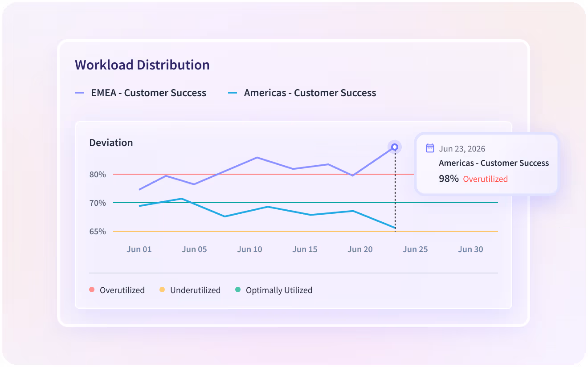Click the Overutilized legend label
Screen dimensions: 588x367
[122, 290]
